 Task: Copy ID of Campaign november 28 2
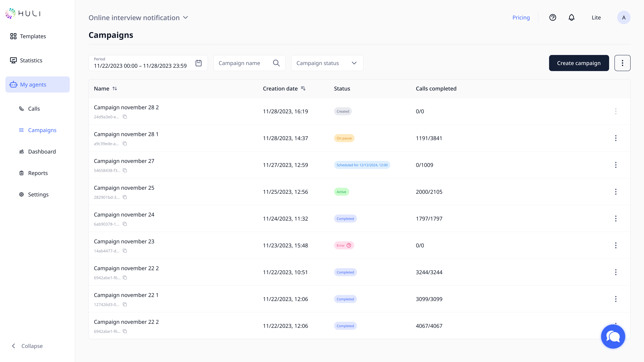coord(125,117)
